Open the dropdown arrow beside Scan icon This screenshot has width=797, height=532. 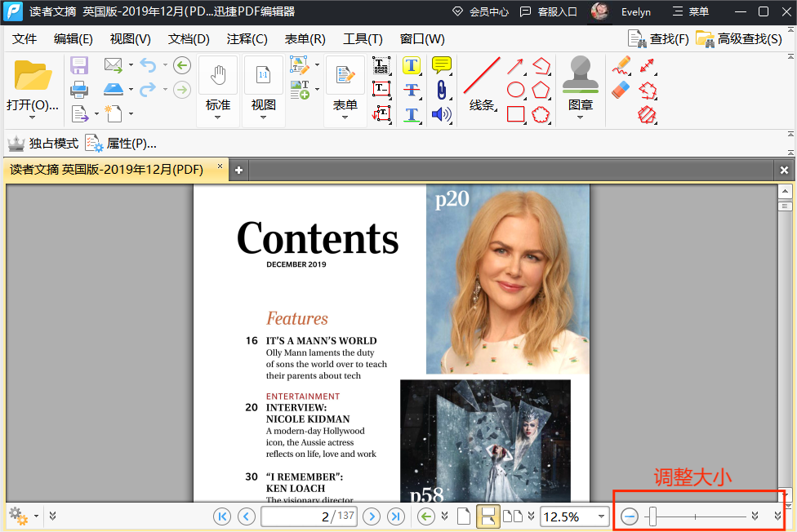coord(131,90)
